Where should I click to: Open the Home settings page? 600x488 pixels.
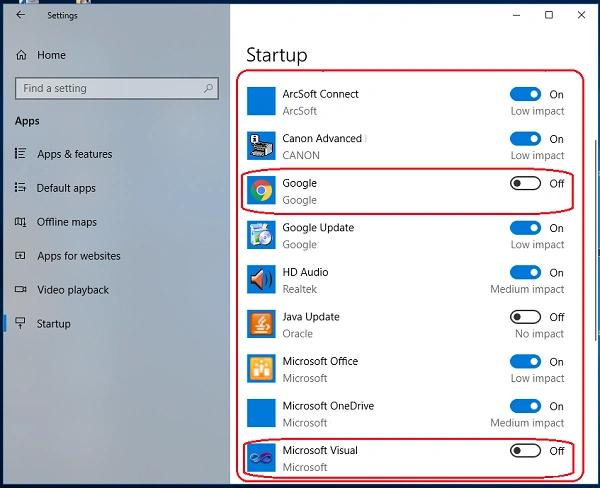click(51, 55)
